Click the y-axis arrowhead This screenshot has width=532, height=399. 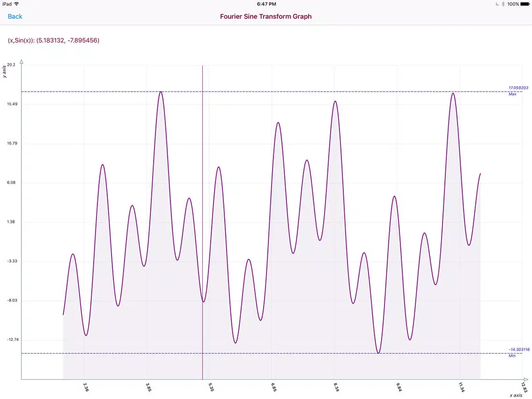pos(22,61)
